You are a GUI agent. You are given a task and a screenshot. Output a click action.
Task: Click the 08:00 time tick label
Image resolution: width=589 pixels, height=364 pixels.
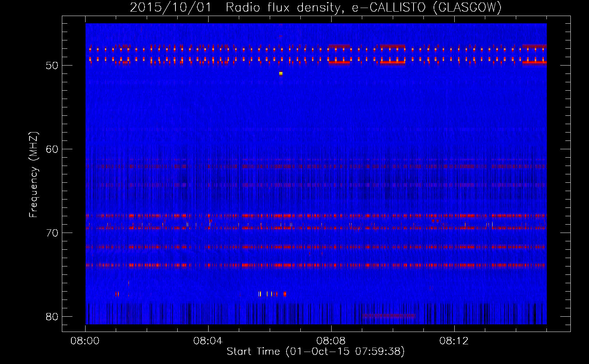tap(85, 341)
